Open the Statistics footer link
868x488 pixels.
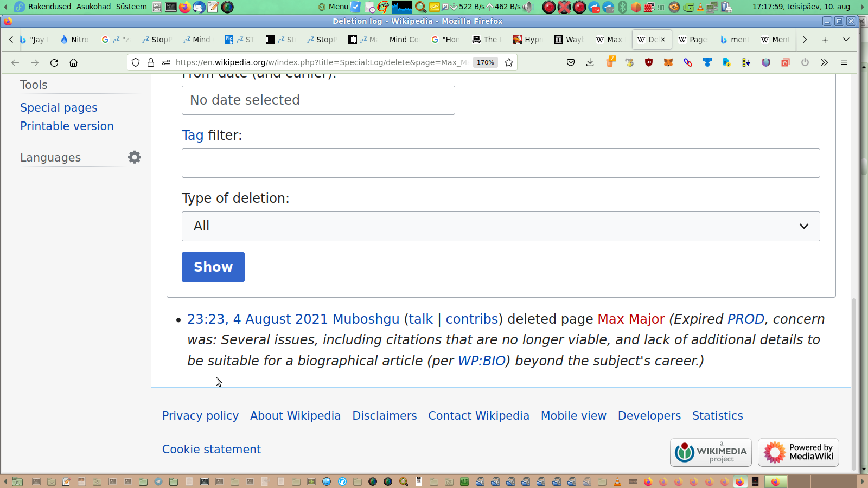(x=718, y=416)
